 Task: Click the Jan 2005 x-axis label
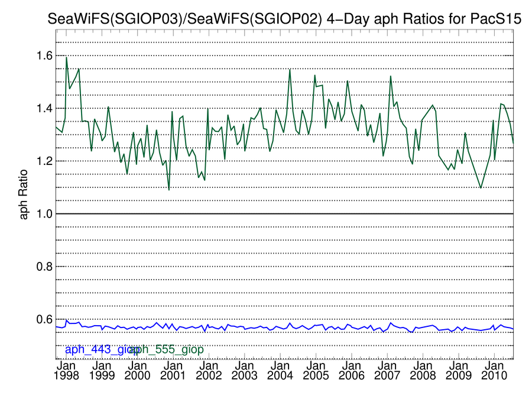point(316,371)
